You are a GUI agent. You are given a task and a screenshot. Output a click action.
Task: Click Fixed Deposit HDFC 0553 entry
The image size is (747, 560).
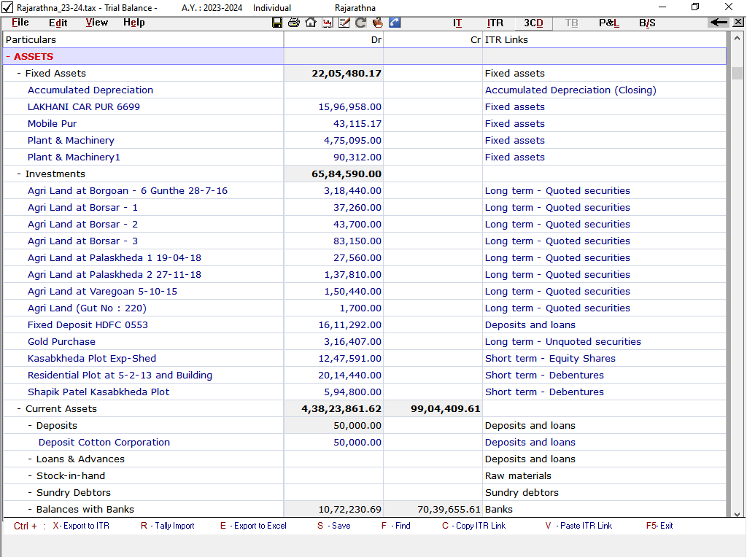pos(87,324)
